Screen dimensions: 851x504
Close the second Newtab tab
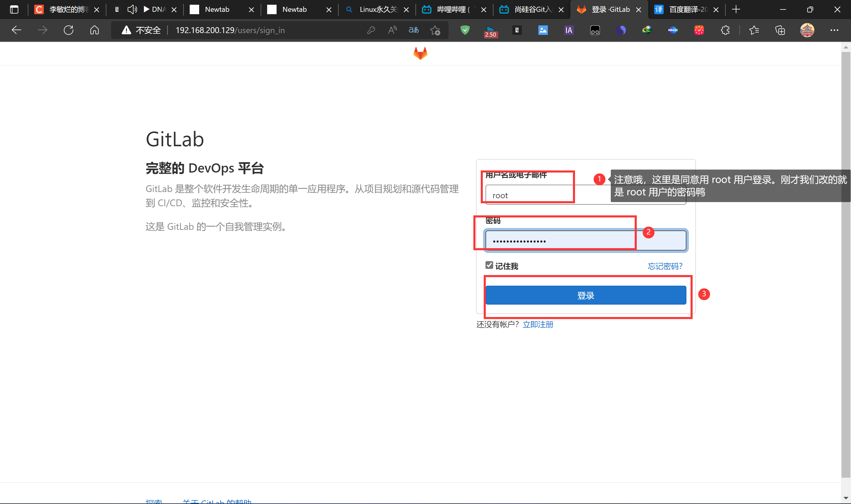pos(329,10)
